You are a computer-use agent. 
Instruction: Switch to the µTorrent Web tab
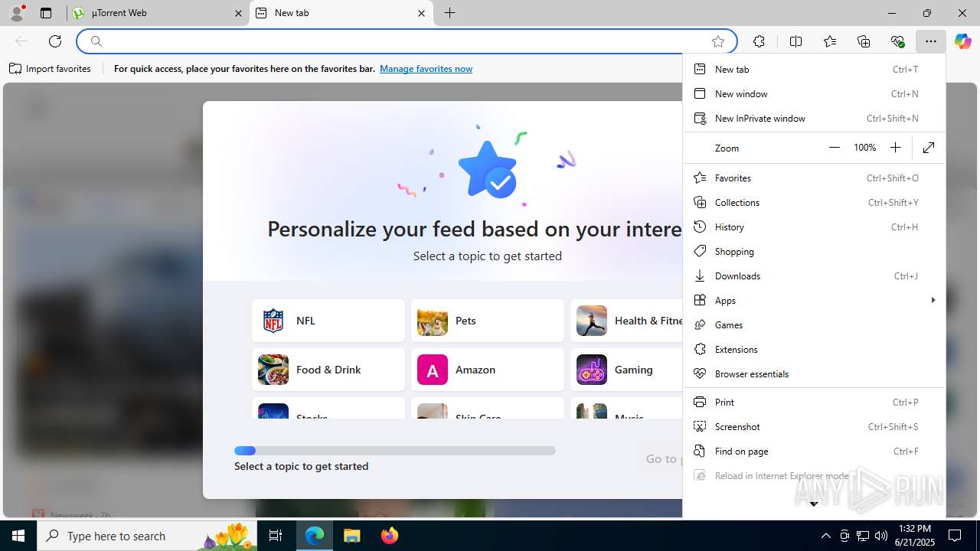point(158,13)
